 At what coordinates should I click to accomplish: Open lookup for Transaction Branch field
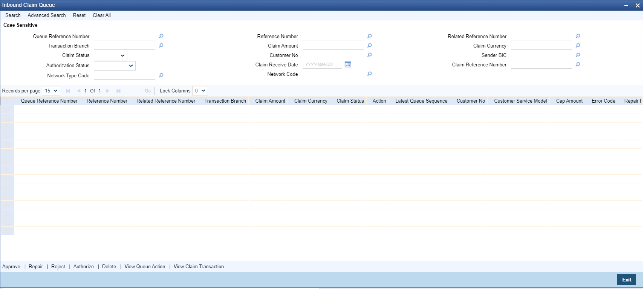pyautogui.click(x=161, y=46)
